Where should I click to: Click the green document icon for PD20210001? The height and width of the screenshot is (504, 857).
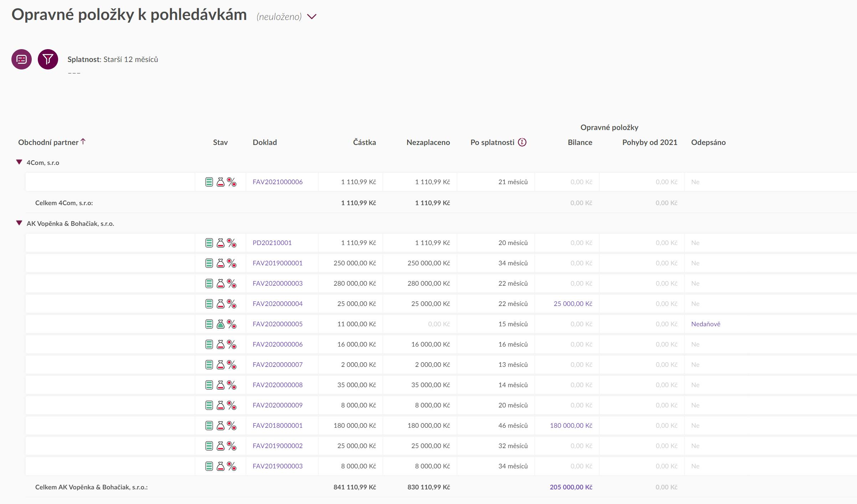coord(209,243)
